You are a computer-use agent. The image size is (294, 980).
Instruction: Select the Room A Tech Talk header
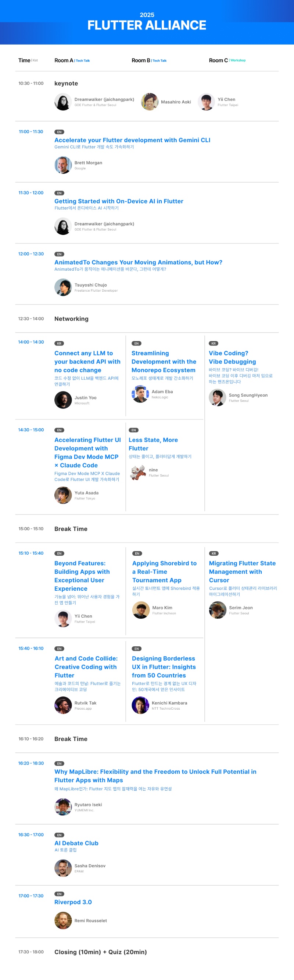pyautogui.click(x=72, y=60)
